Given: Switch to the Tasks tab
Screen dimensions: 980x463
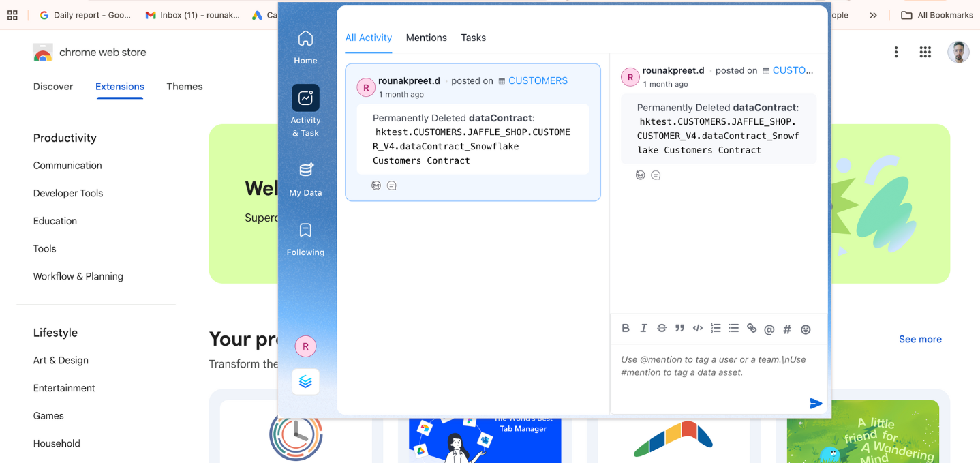Looking at the screenshot, I should coord(473,38).
